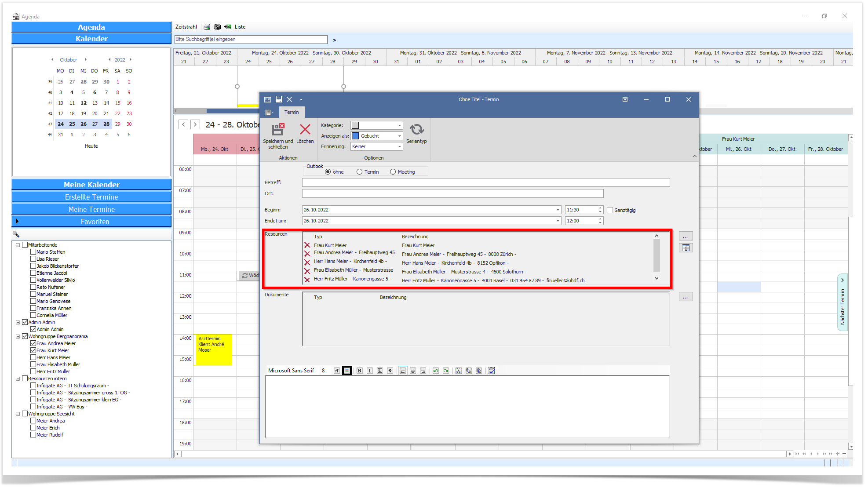Open the Kategorie dropdown

pos(399,125)
